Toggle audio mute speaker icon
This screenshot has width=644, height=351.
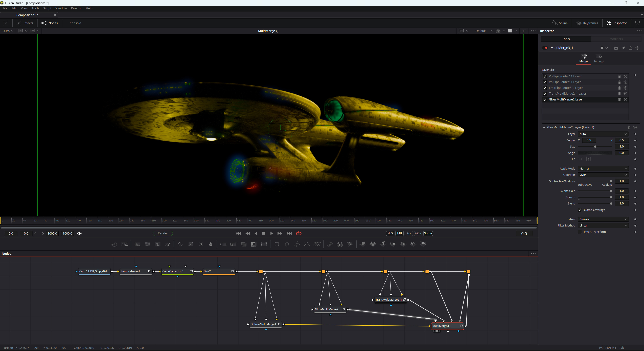pyautogui.click(x=80, y=233)
